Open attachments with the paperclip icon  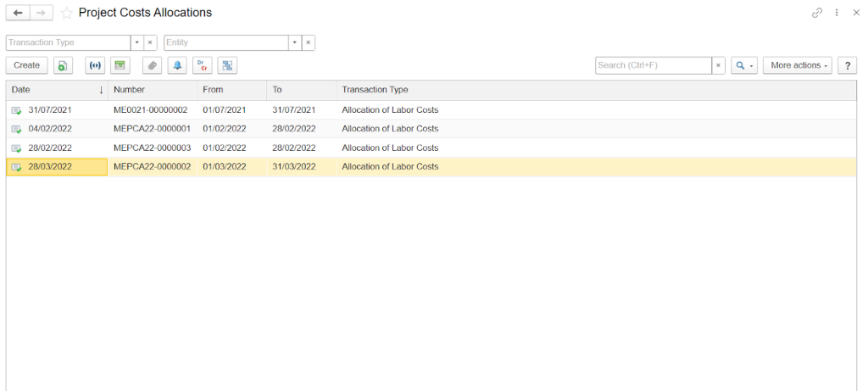click(x=153, y=65)
